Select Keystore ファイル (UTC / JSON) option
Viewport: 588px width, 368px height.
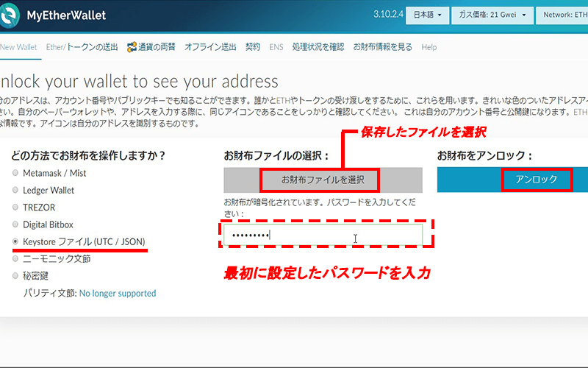(x=15, y=241)
